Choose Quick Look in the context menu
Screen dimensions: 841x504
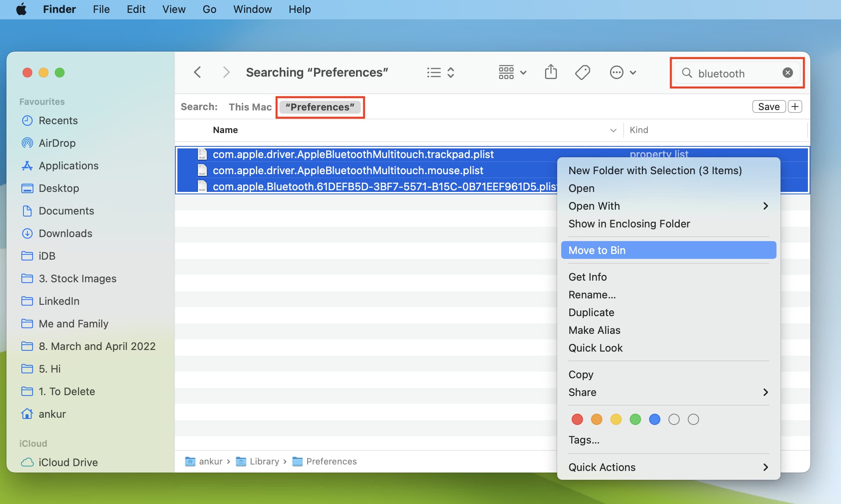point(668,348)
